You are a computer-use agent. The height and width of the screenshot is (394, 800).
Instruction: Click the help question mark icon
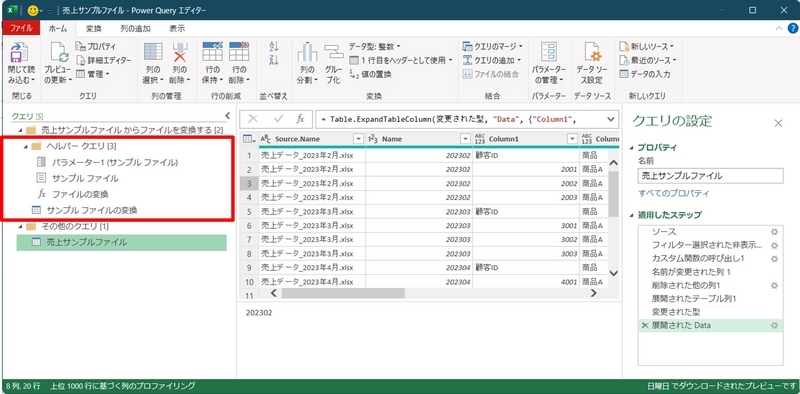coord(792,29)
